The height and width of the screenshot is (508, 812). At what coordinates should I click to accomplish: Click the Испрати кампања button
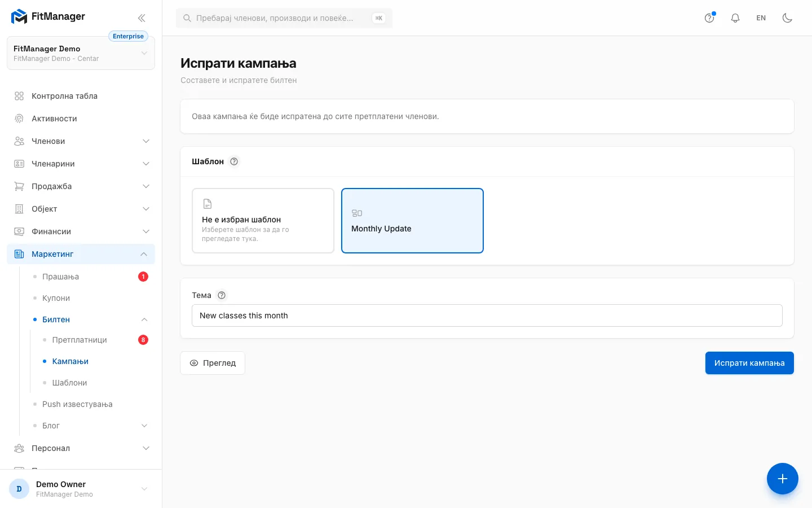749,363
